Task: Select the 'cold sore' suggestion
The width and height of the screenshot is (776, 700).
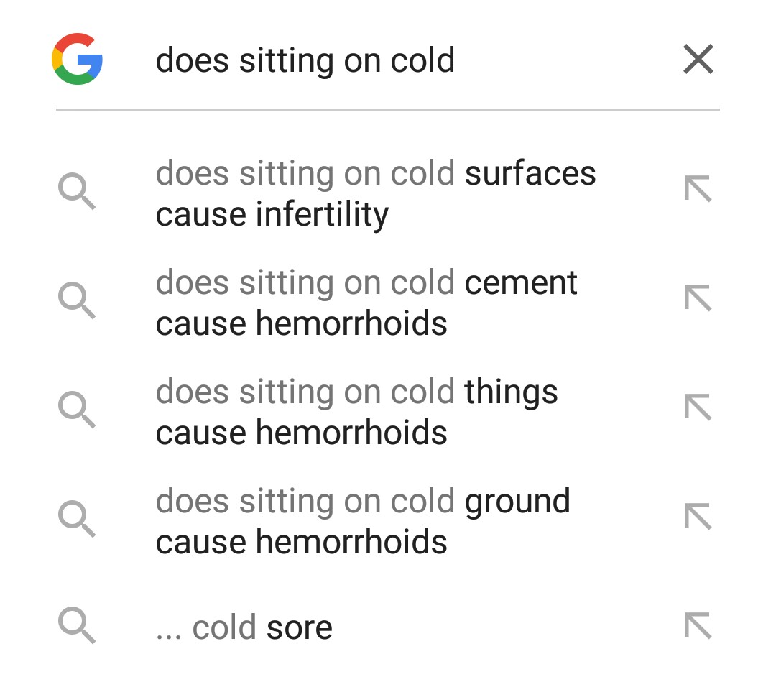Action: coord(244,627)
